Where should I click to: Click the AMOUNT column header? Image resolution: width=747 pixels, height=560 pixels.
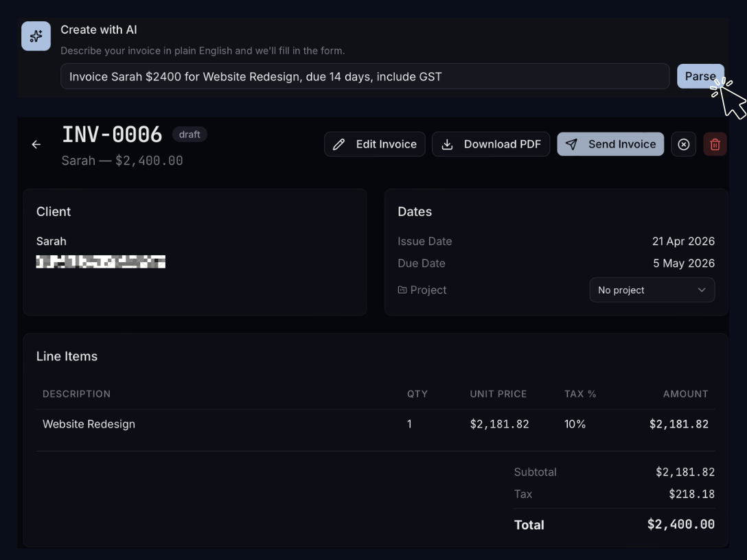(x=685, y=394)
